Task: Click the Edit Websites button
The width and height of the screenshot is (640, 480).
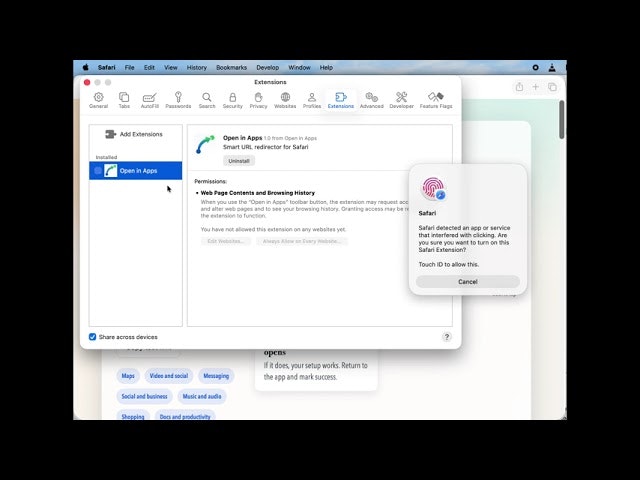Action: [226, 241]
